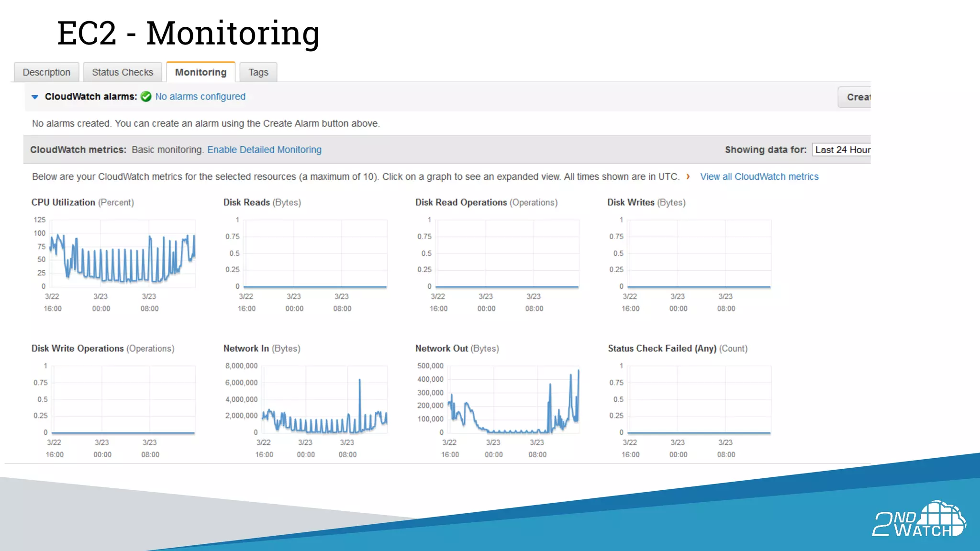
Task: Click the orange arrow beside View all CloudWatch metrics
Action: click(x=688, y=176)
